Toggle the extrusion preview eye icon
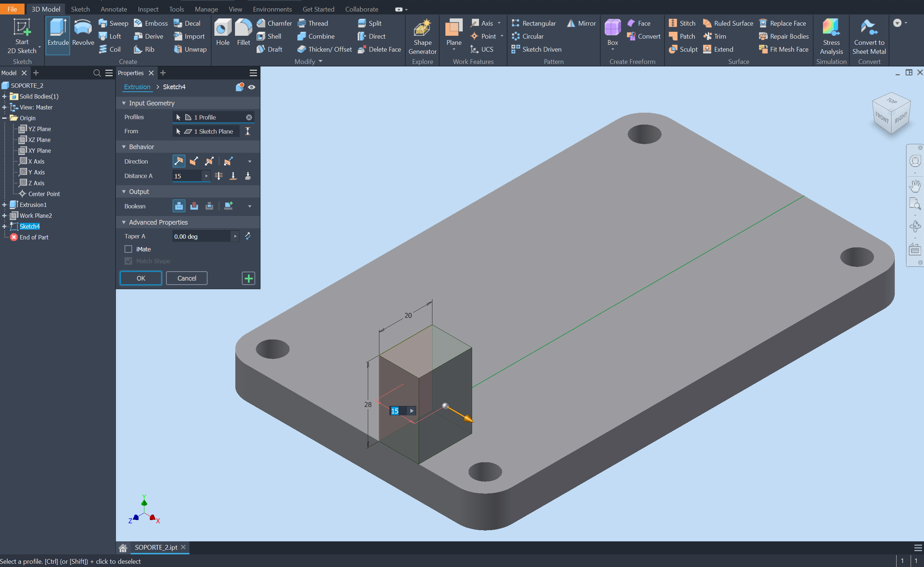The width and height of the screenshot is (924, 567). pos(252,87)
